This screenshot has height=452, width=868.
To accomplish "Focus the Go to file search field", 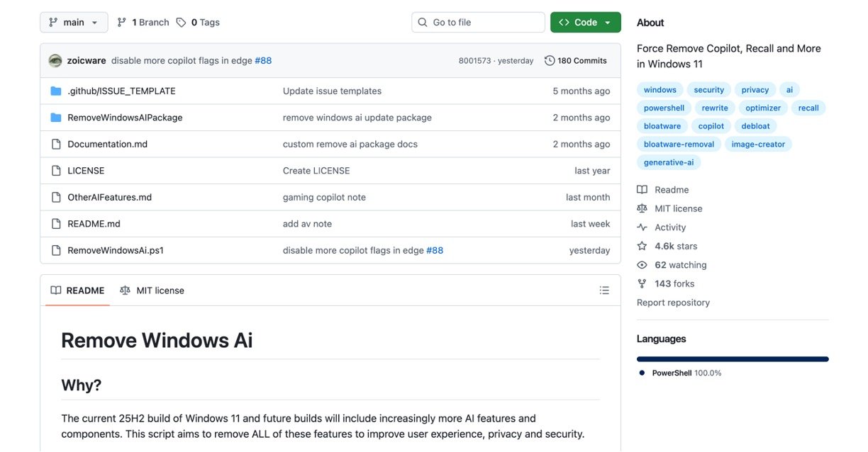I will (x=478, y=22).
